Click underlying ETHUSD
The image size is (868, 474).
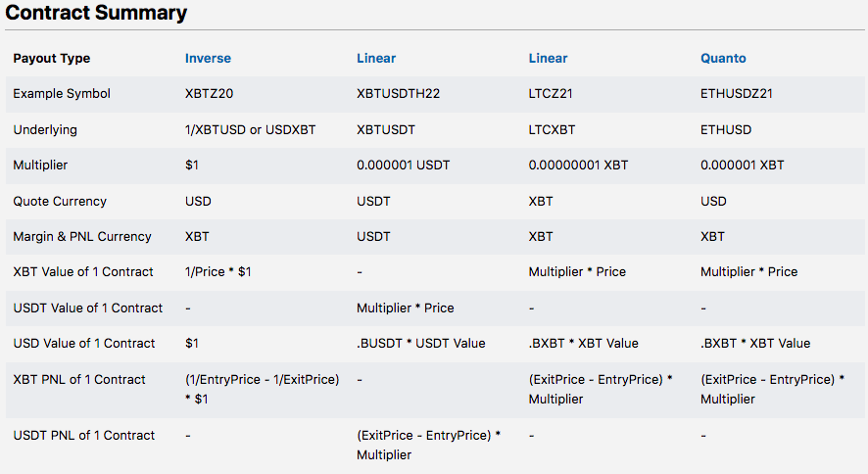[726, 130]
